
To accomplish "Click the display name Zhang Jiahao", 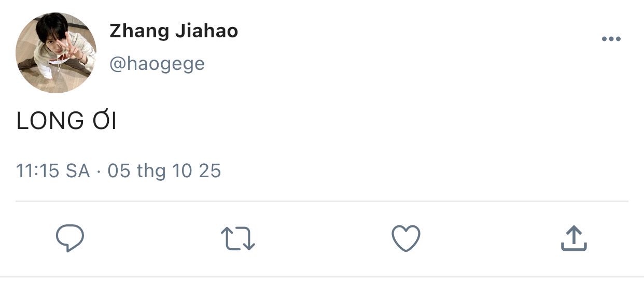I will [174, 32].
